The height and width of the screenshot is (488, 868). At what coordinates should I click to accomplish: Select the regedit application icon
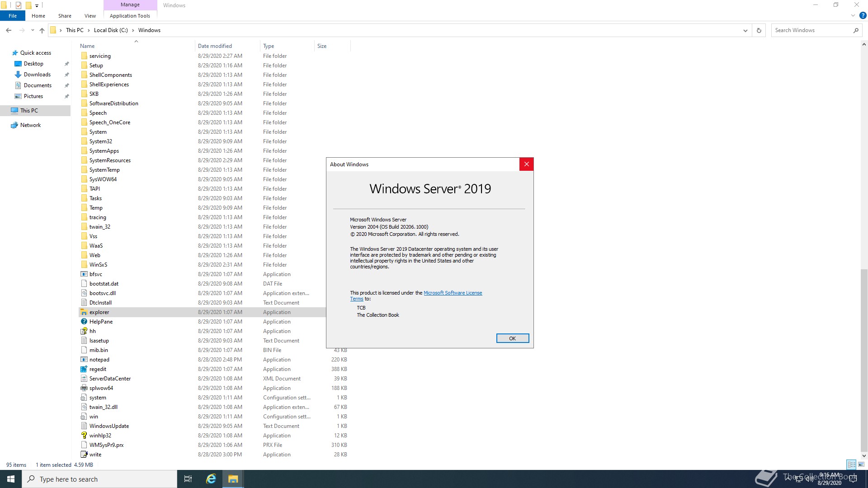(x=84, y=369)
